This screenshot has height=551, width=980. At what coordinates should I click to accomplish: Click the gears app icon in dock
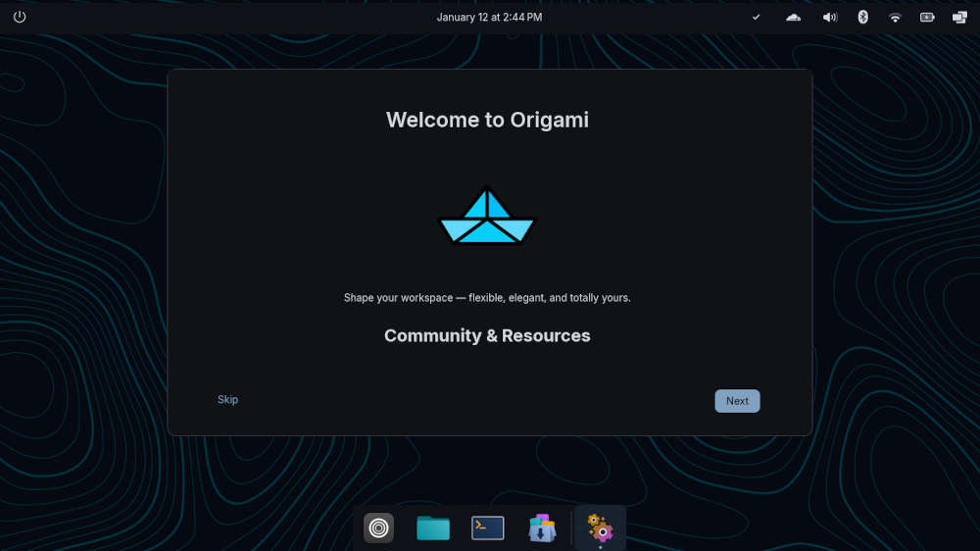point(600,528)
